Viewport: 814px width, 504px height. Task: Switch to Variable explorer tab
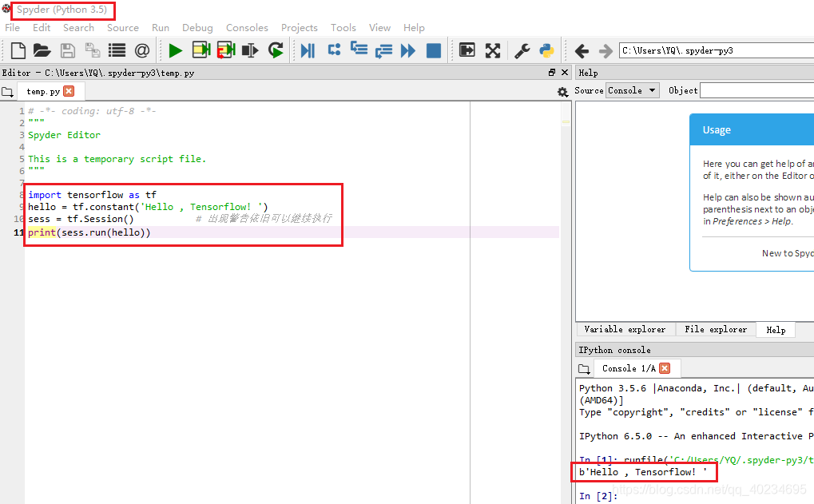tap(625, 329)
